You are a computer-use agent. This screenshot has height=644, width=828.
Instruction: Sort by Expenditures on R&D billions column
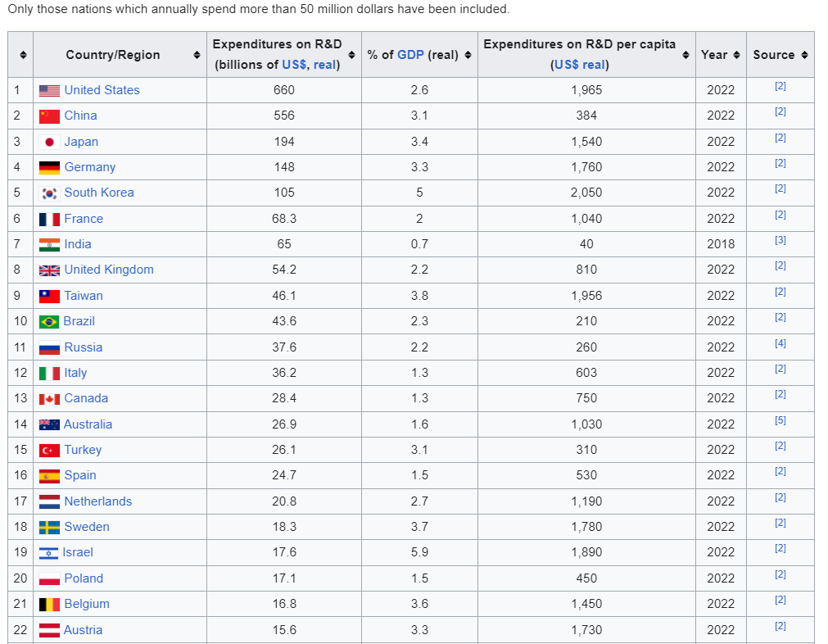(351, 55)
